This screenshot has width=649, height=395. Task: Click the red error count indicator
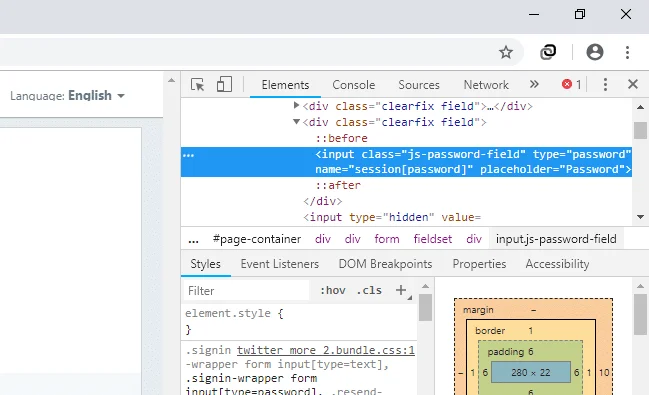coord(571,84)
